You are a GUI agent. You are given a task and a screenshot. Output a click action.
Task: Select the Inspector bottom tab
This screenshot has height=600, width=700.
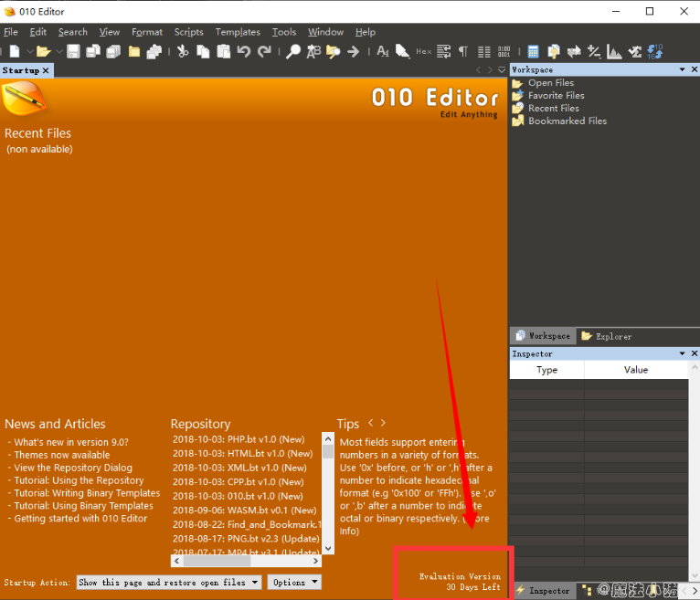point(543,591)
